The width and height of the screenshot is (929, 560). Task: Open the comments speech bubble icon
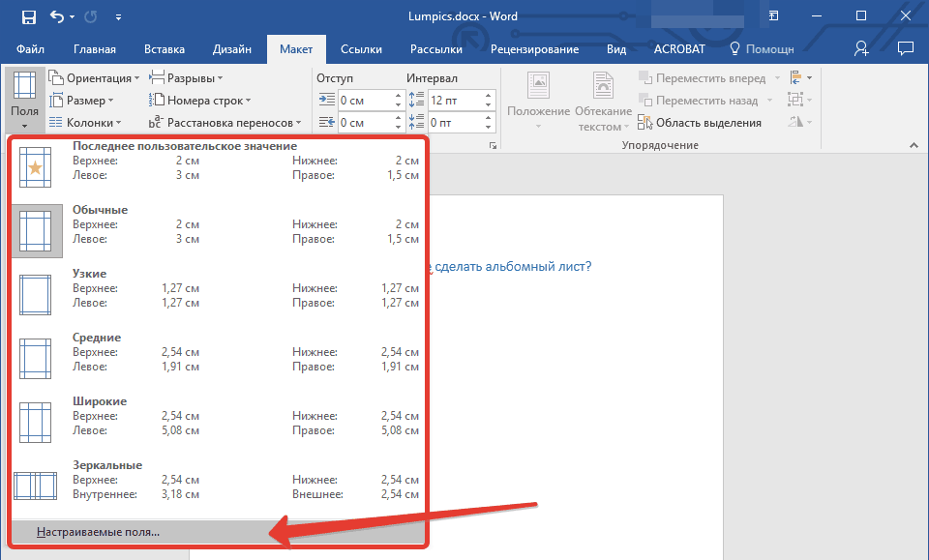pos(906,48)
